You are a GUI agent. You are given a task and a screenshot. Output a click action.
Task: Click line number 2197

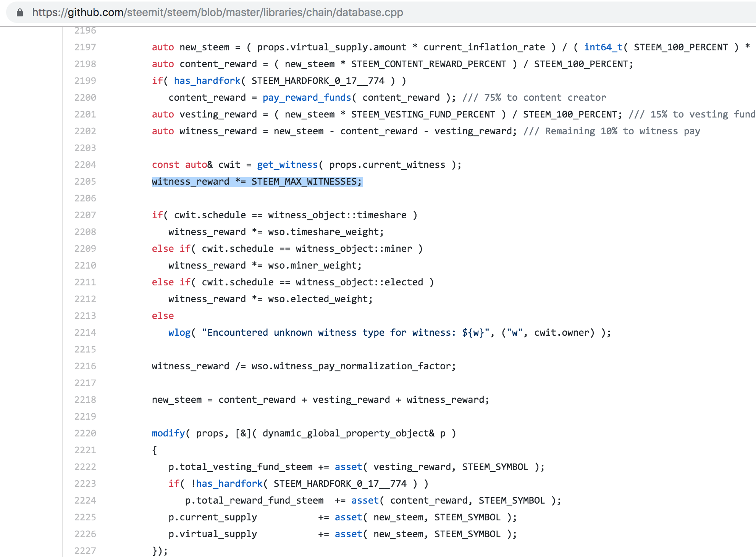click(85, 47)
